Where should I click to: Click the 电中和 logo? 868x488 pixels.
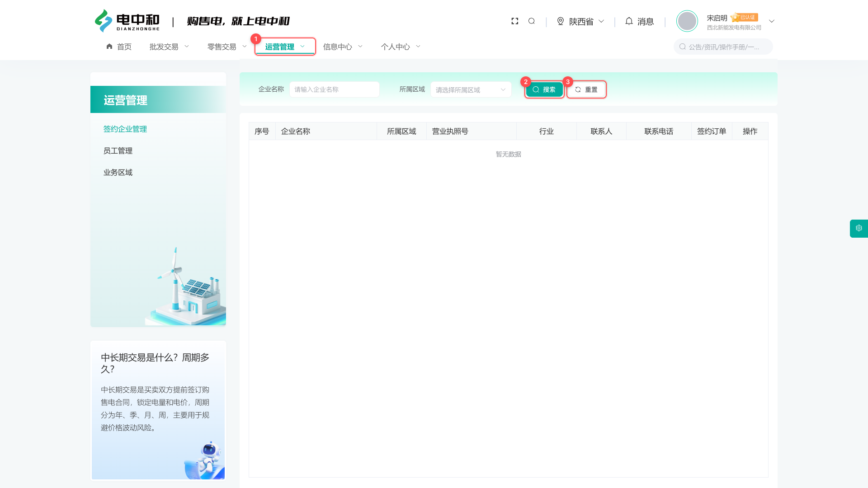[x=127, y=21]
